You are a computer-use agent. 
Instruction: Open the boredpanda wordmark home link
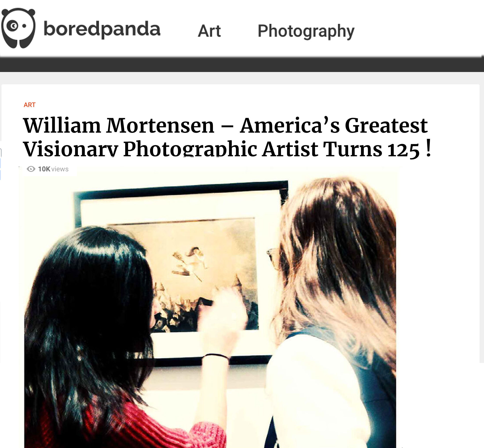pyautogui.click(x=102, y=29)
